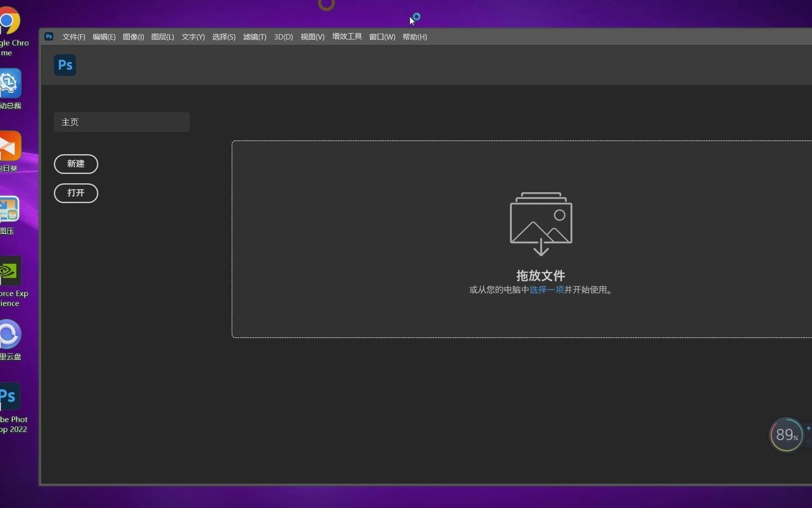
Task: Open GeForce Experience from the desktop
Action: coord(9,271)
